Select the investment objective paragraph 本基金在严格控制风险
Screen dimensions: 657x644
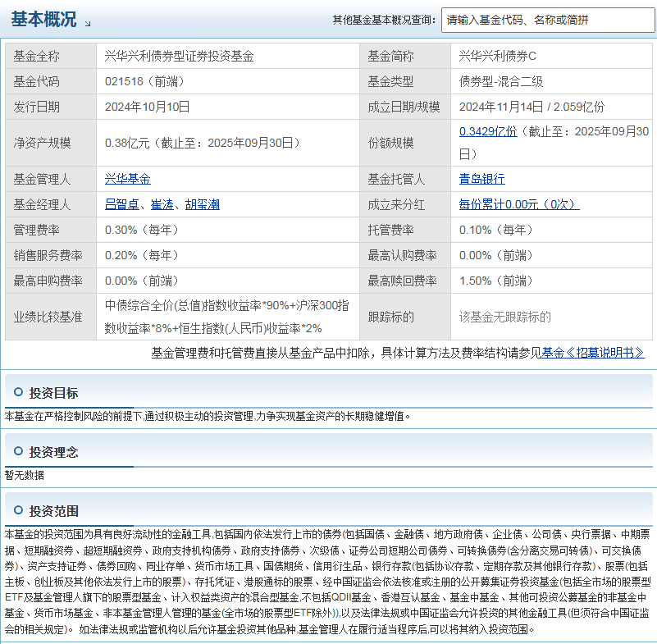[208, 416]
